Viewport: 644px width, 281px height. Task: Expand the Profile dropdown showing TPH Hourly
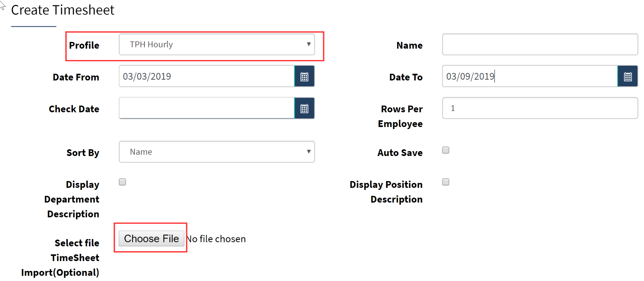(x=217, y=44)
